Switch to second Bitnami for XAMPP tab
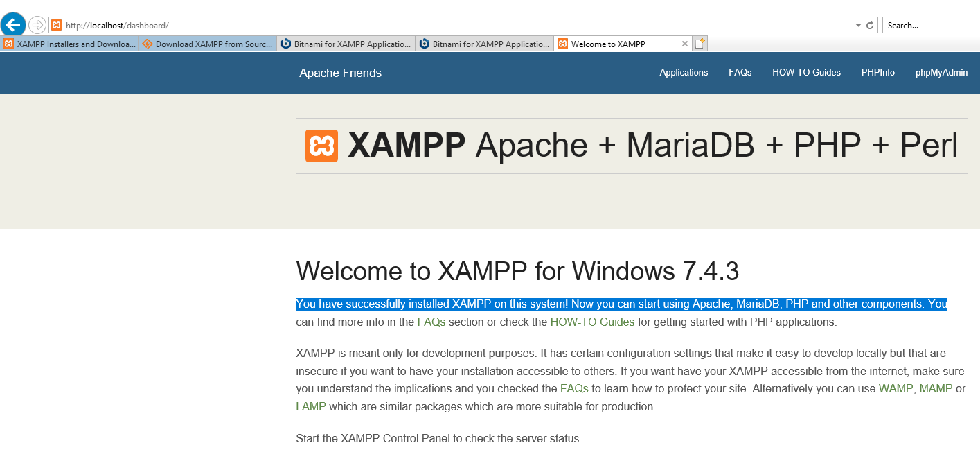The height and width of the screenshot is (452, 980). (x=485, y=44)
